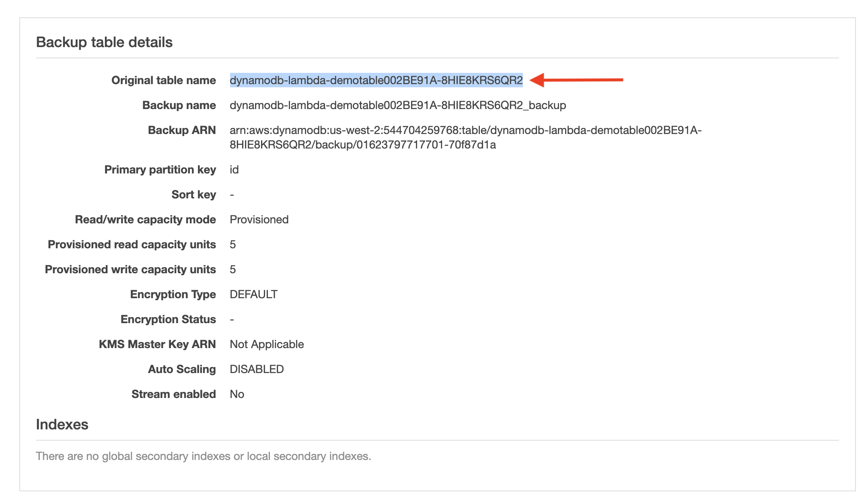Click the 'Primary partition key' label
This screenshot has height=501, width=868.
point(160,170)
